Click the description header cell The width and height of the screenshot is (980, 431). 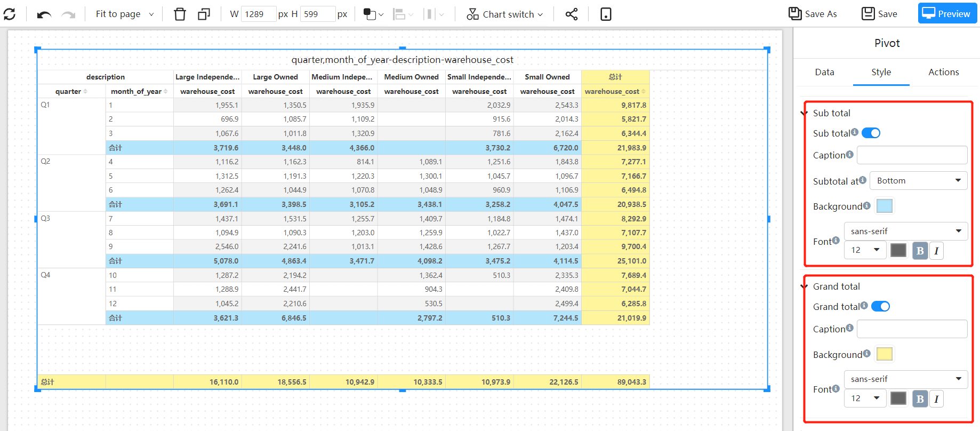[x=106, y=77]
